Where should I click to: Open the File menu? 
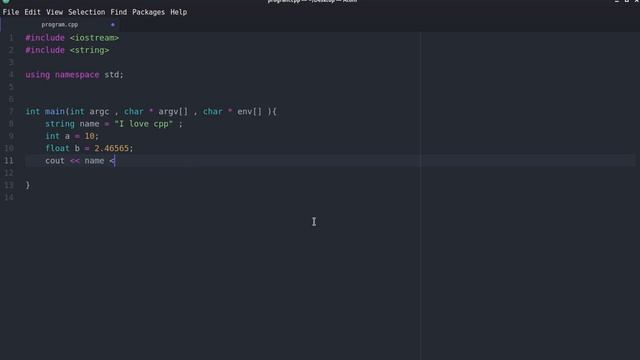[x=11, y=12]
